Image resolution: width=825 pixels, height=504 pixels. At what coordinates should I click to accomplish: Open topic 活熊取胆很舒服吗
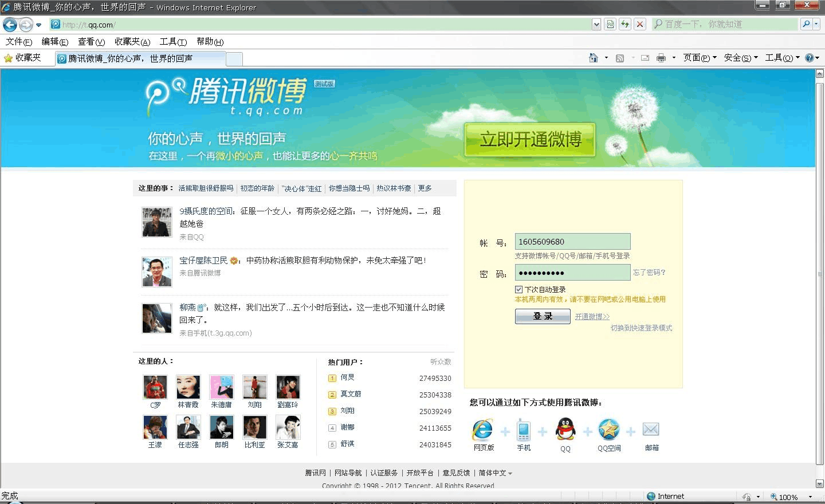click(206, 188)
